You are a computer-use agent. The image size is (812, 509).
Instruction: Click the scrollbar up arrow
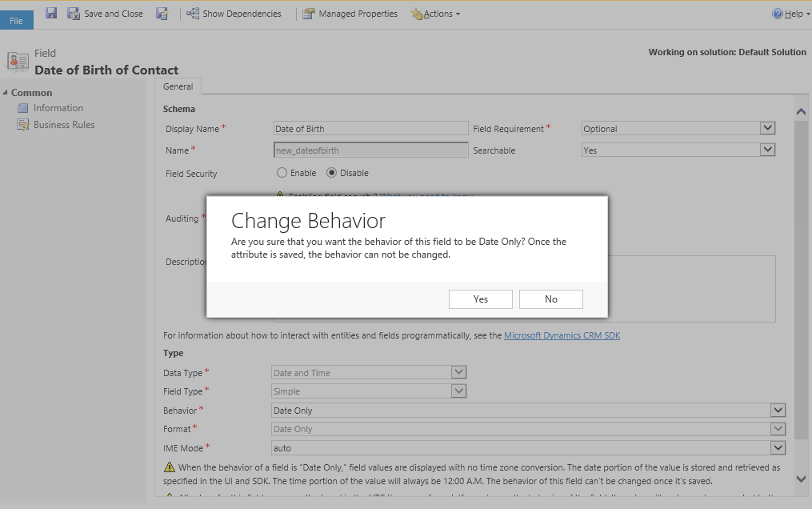[x=801, y=111]
